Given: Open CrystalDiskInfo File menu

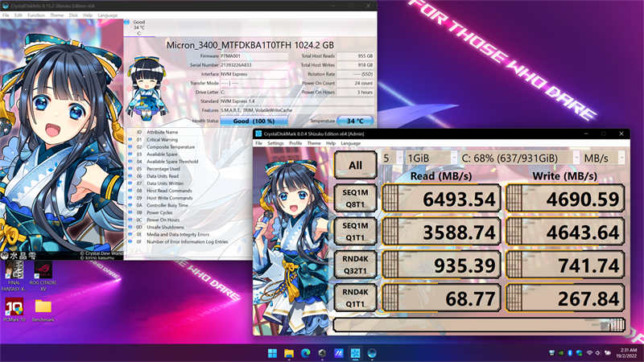Looking at the screenshot, I should [6, 15].
